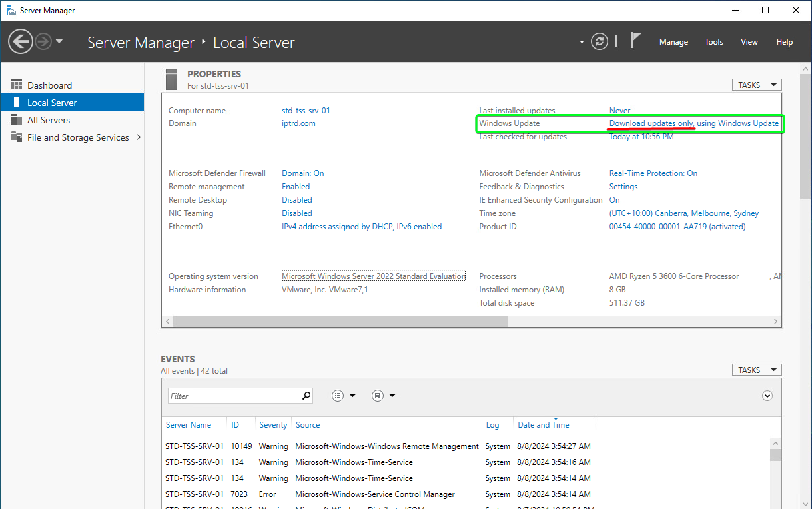Open the Properties TASKS dropdown
812x509 pixels.
pos(757,85)
